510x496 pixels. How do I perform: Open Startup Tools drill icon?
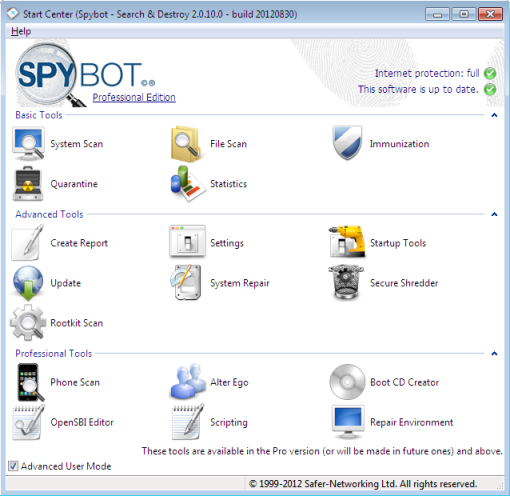pos(346,242)
